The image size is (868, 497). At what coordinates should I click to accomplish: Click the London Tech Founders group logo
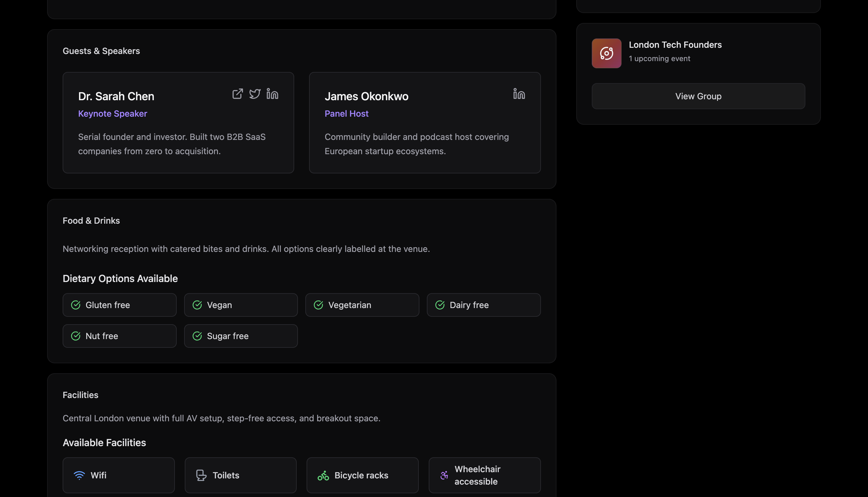tap(606, 53)
